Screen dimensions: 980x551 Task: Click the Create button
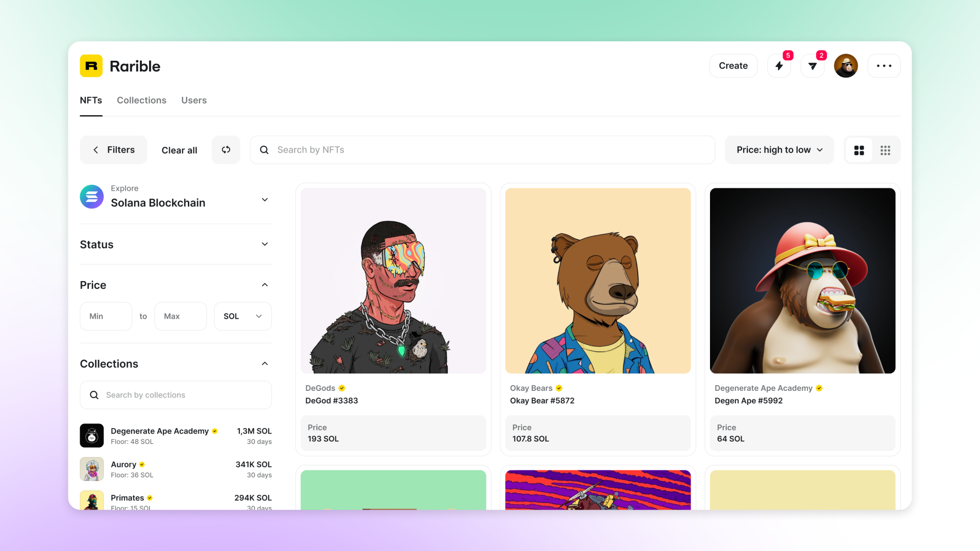(733, 66)
